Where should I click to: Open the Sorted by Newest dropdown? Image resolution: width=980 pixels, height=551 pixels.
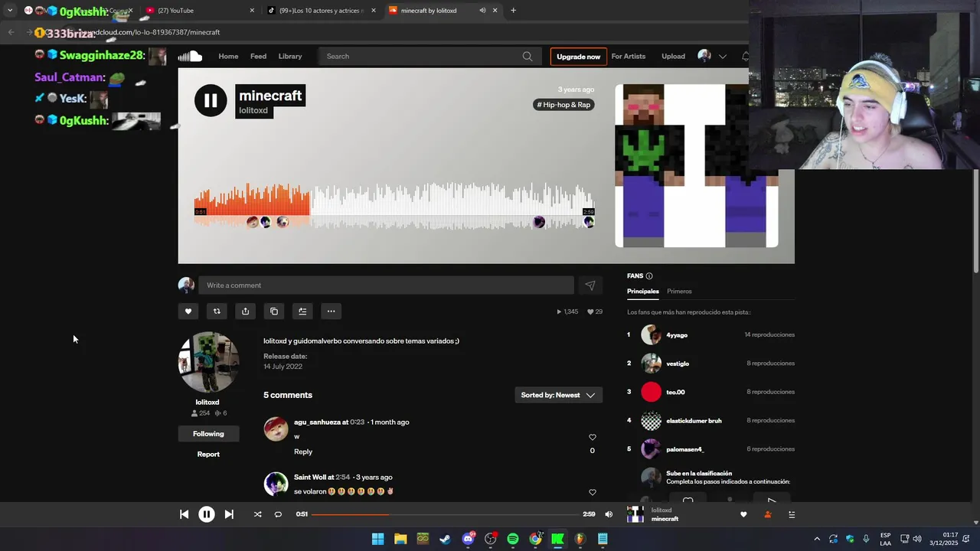pyautogui.click(x=558, y=395)
